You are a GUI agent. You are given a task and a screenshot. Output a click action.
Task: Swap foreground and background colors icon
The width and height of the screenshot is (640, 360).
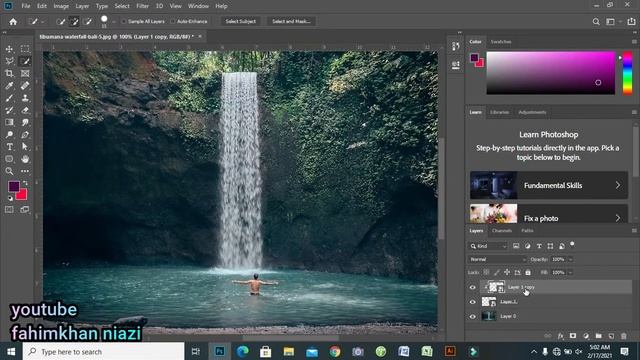[25, 183]
